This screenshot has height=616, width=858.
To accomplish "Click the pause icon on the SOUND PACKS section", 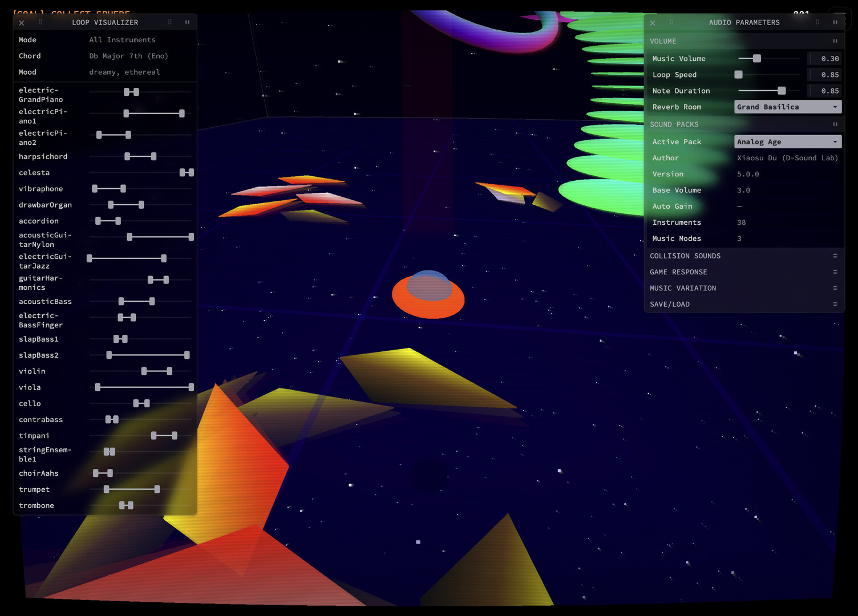I will pos(835,124).
